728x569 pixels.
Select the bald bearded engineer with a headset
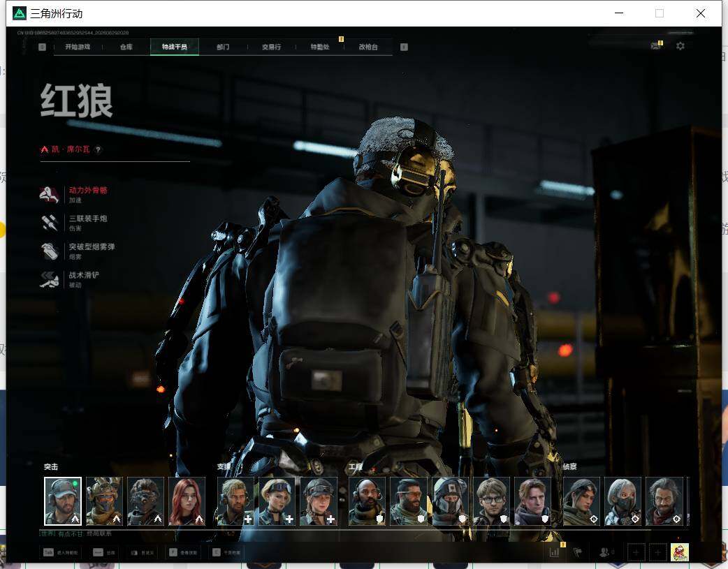[x=367, y=501]
